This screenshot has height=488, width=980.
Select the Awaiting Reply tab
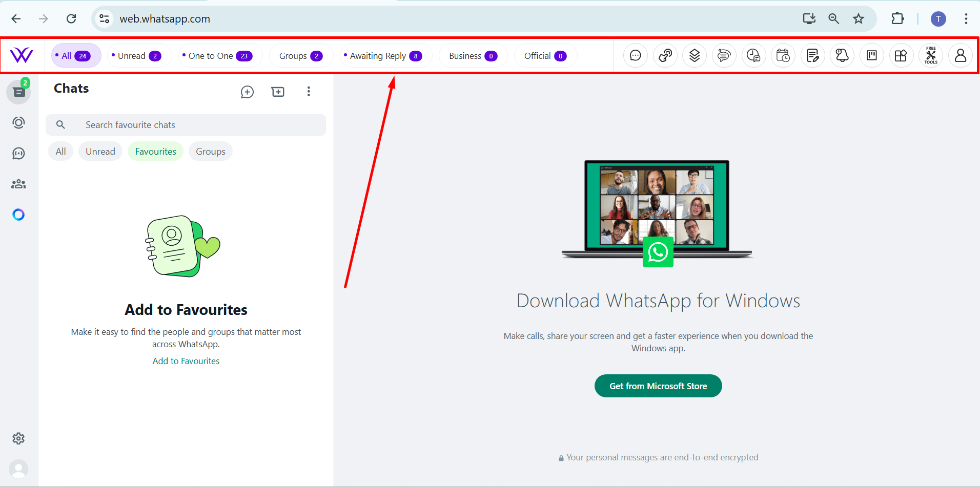(385, 56)
